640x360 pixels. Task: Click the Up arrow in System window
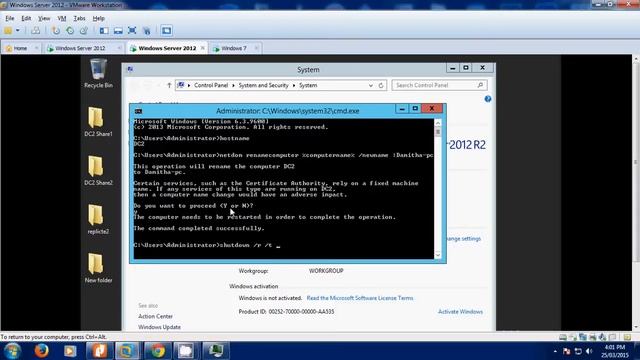pyautogui.click(x=169, y=85)
